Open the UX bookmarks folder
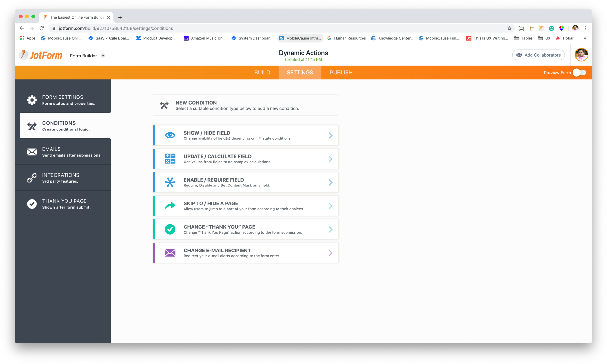Image resolution: width=607 pixels, height=364 pixels. [544, 38]
